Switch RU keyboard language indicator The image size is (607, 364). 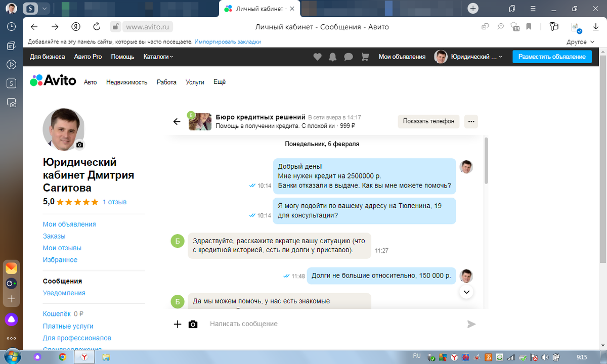coord(417,356)
